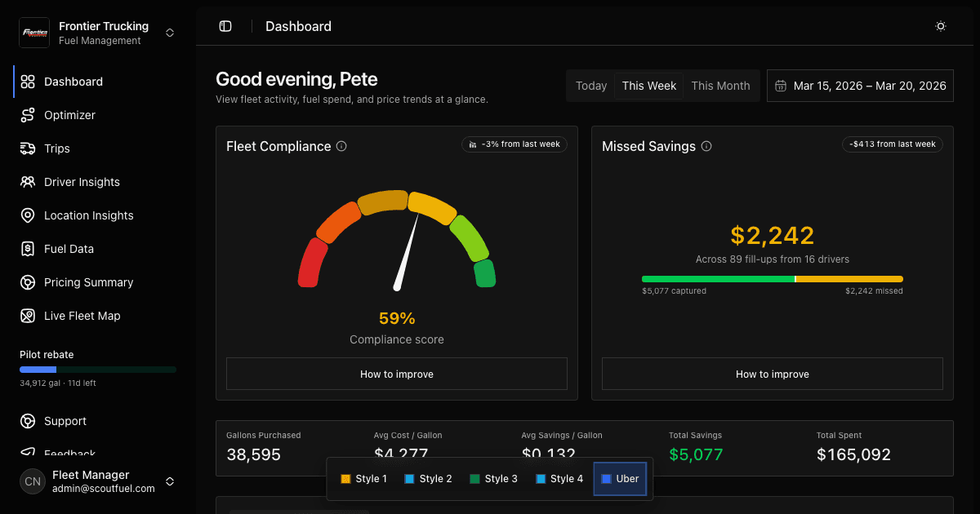
Task: Toggle the light/dark theme sun icon
Action: 941,26
